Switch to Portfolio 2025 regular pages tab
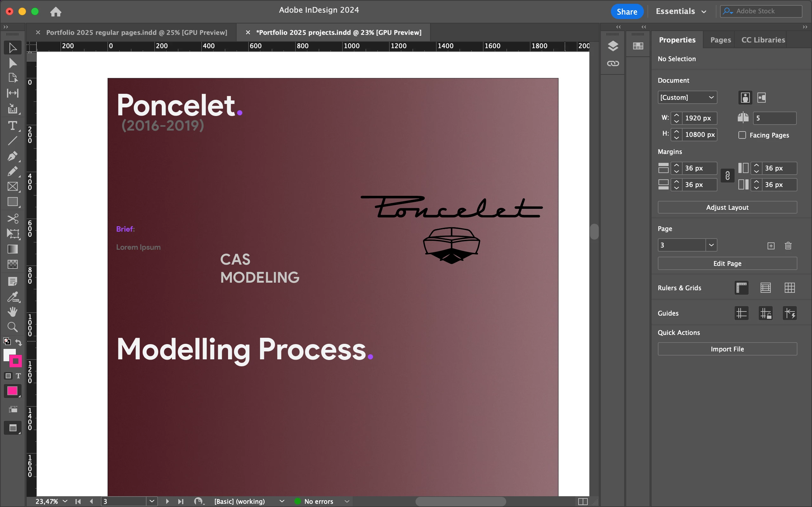812x507 pixels. [136, 33]
